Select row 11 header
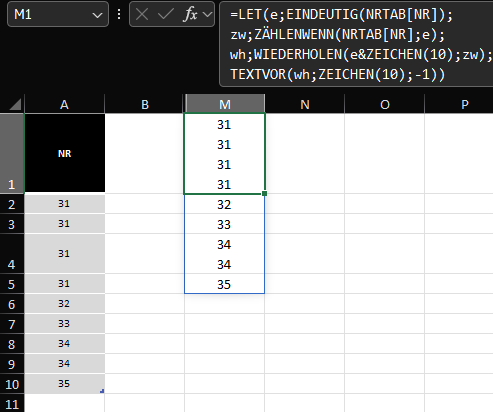 pyautogui.click(x=12, y=403)
